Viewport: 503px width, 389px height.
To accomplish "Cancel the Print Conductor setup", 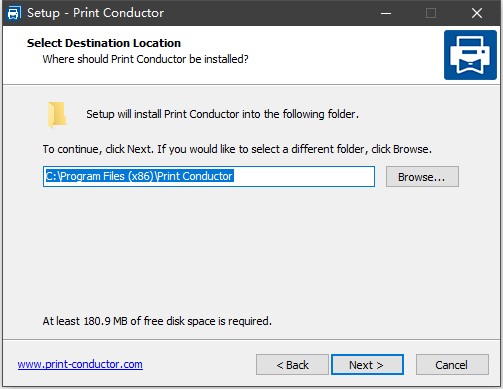I will tap(452, 365).
